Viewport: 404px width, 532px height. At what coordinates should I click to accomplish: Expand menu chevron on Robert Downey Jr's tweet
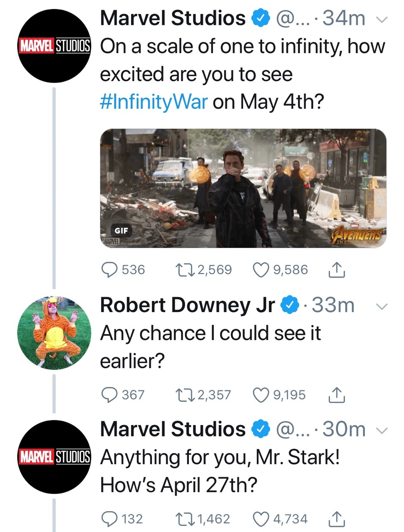[x=382, y=306]
